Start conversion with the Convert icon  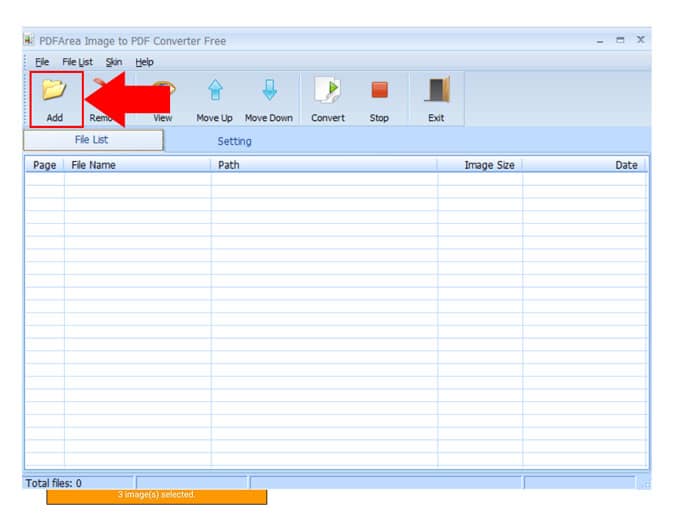pos(328,91)
